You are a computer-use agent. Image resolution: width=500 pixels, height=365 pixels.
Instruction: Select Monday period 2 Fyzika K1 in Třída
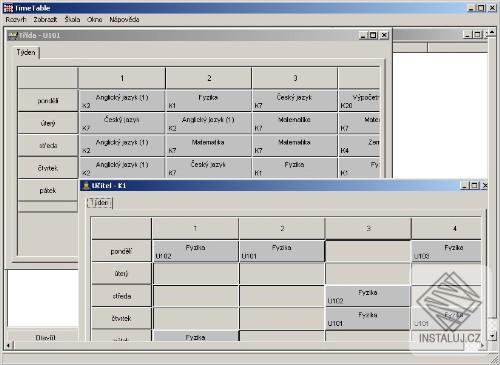click(x=209, y=101)
